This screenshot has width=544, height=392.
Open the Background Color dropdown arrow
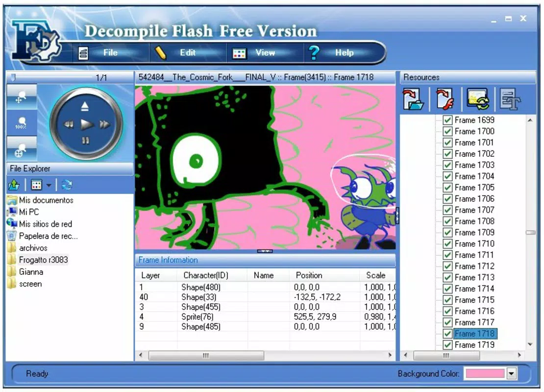point(511,374)
